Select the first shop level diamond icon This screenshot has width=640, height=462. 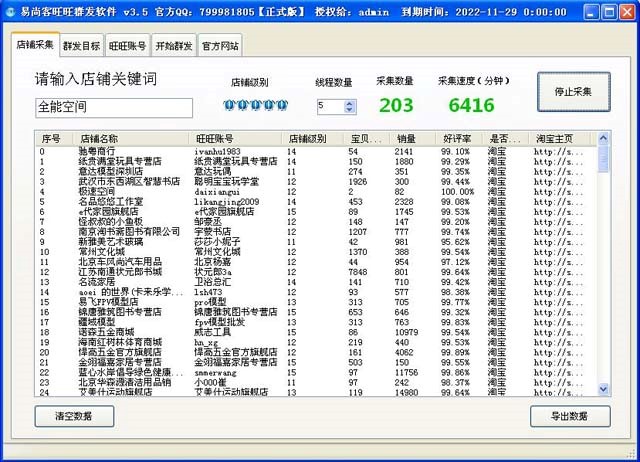pyautogui.click(x=229, y=105)
